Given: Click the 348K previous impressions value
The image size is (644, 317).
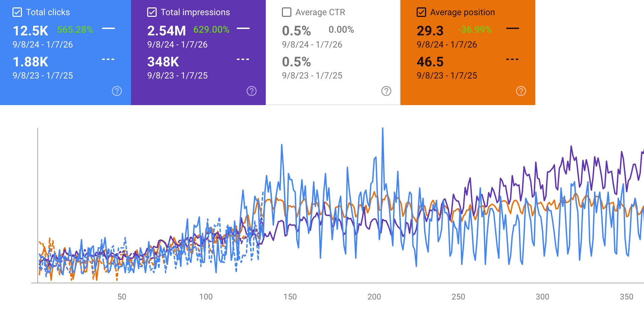Looking at the screenshot, I should [163, 62].
